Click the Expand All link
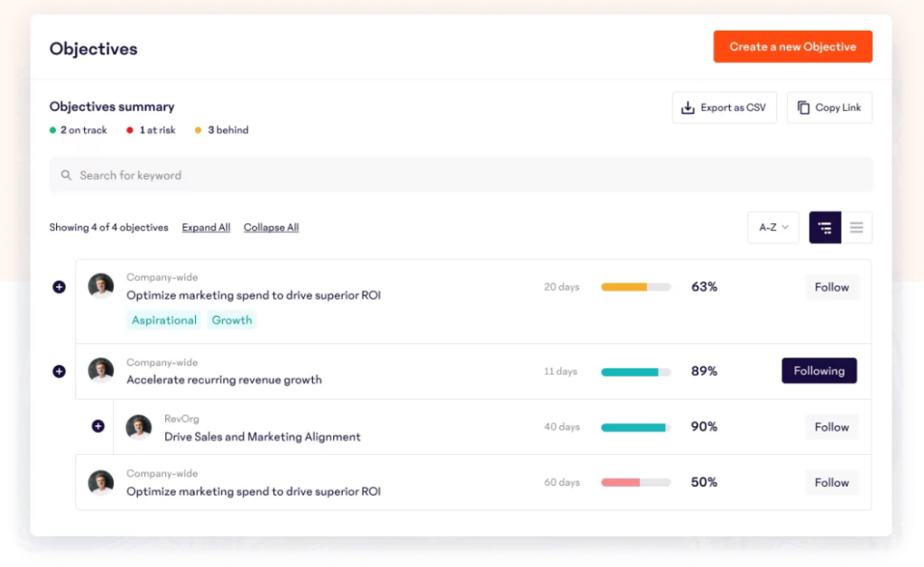 coord(206,228)
